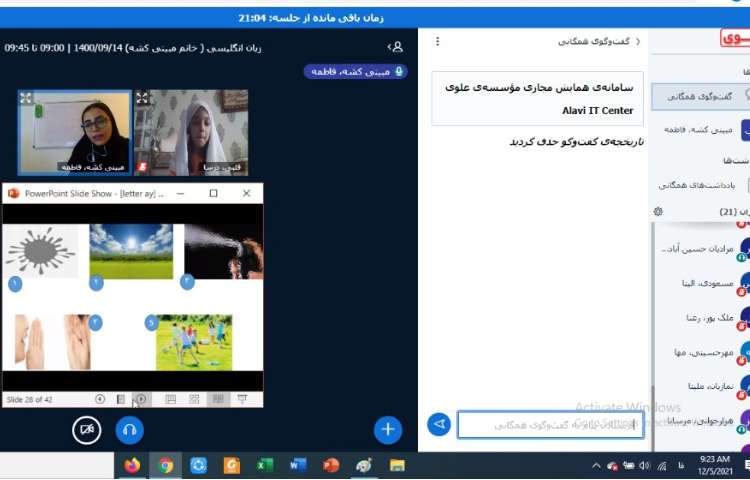750x480 pixels.
Task: Click the battery icon in system tray
Action: [629, 466]
